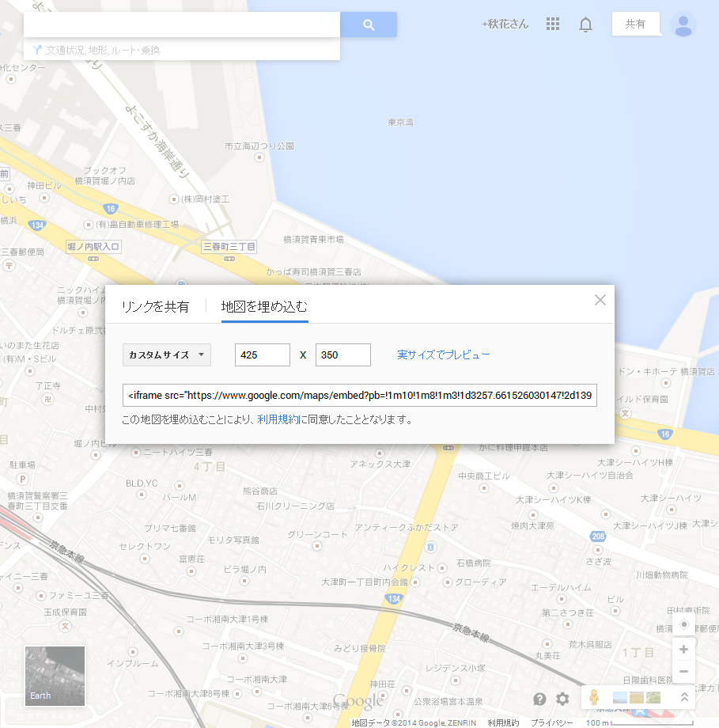Select the iframe embed code field

[360, 395]
